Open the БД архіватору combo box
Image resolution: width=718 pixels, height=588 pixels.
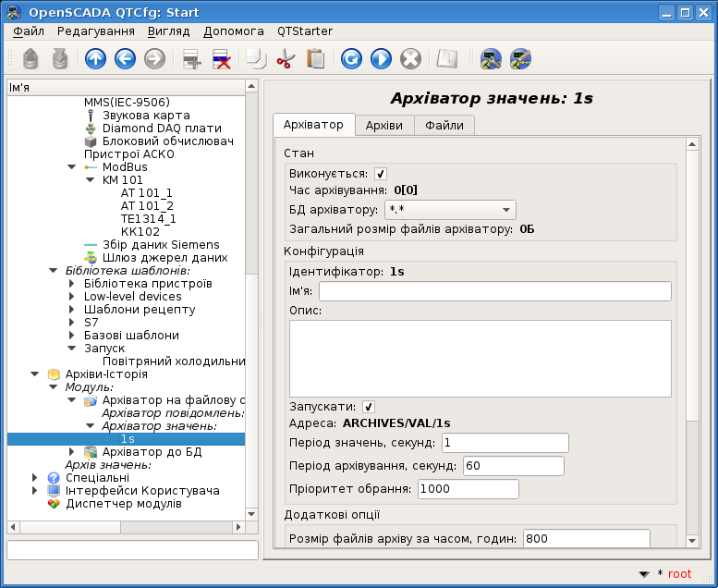tap(450, 210)
